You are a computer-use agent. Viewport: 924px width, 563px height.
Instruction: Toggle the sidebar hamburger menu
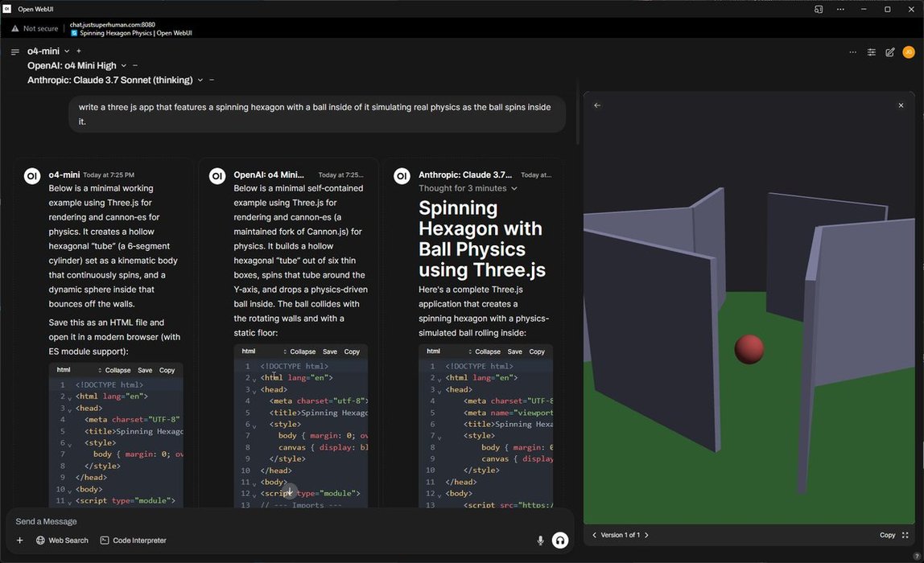coord(15,51)
